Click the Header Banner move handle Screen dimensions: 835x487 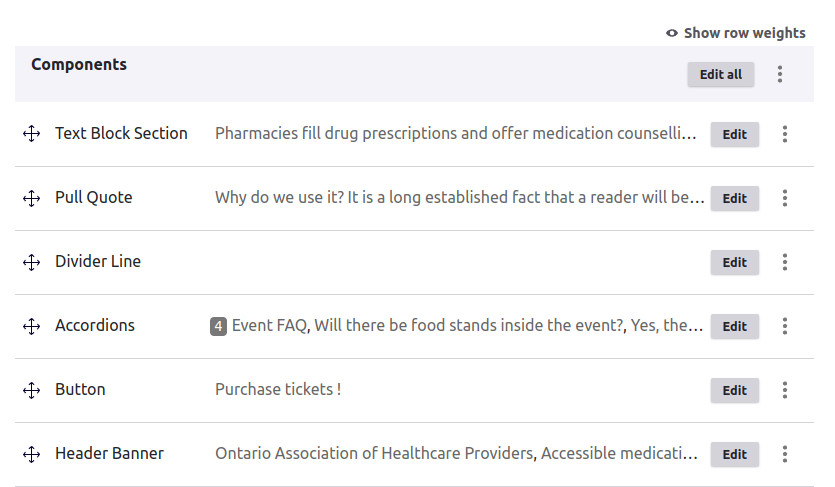point(31,454)
